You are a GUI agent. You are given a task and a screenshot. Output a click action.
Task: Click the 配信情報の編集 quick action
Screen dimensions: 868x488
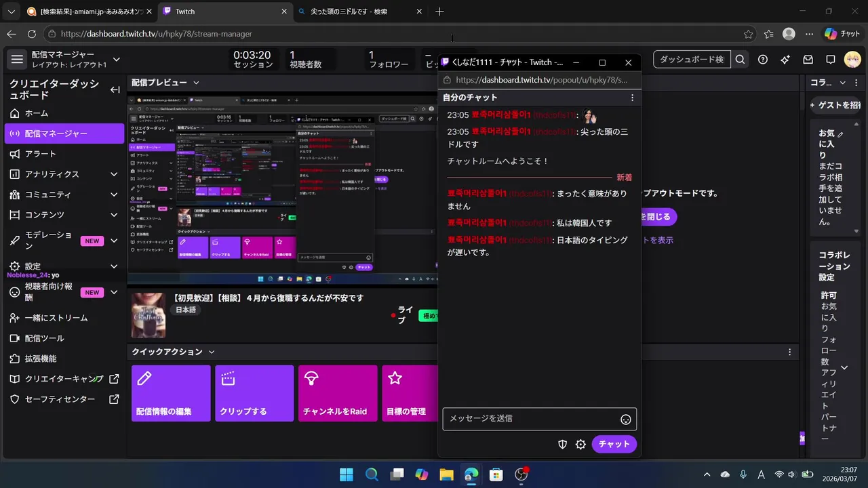171,393
